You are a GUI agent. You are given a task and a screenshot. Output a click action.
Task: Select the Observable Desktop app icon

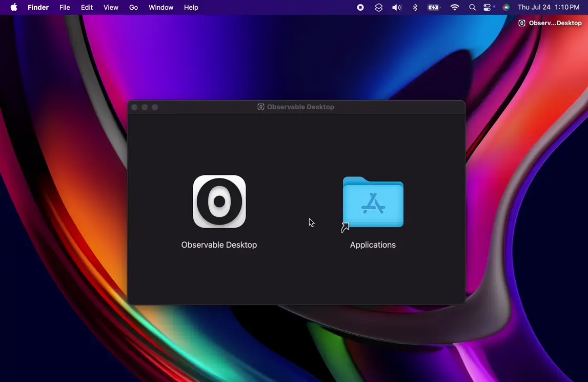pyautogui.click(x=219, y=202)
